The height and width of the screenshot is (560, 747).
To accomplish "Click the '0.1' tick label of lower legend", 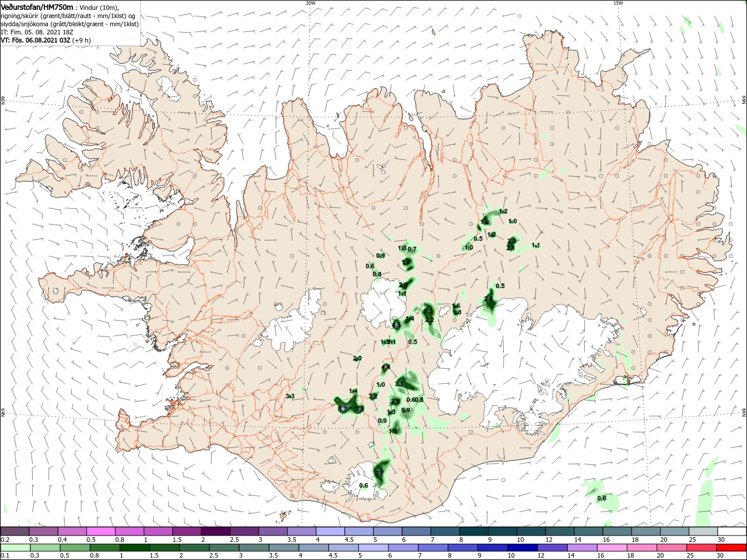I will [x=5, y=556].
